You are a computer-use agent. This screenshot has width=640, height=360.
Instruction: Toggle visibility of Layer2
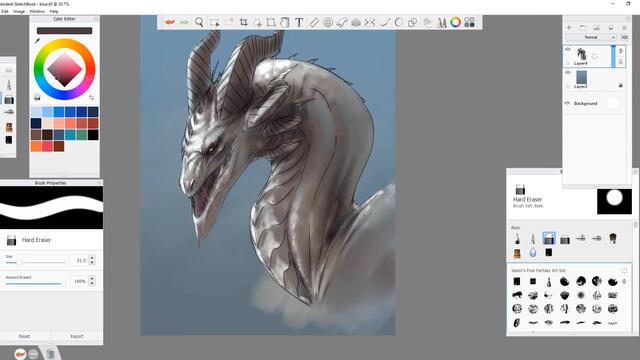click(568, 73)
